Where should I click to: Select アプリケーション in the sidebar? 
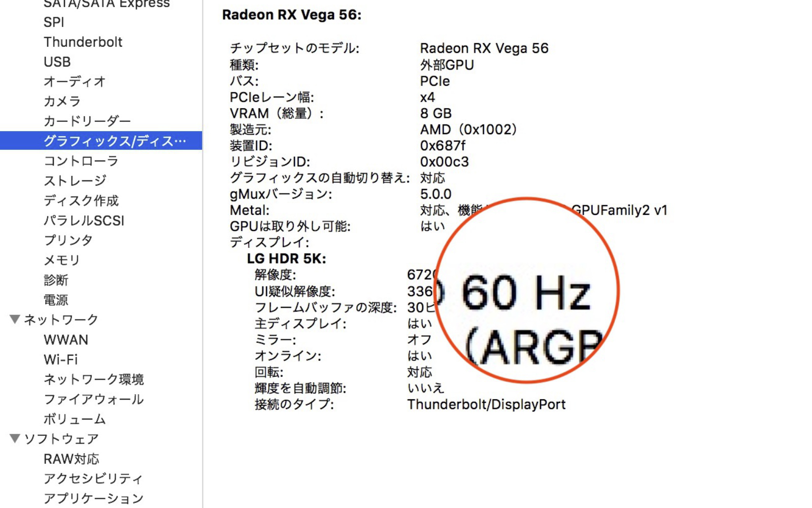pos(94,498)
